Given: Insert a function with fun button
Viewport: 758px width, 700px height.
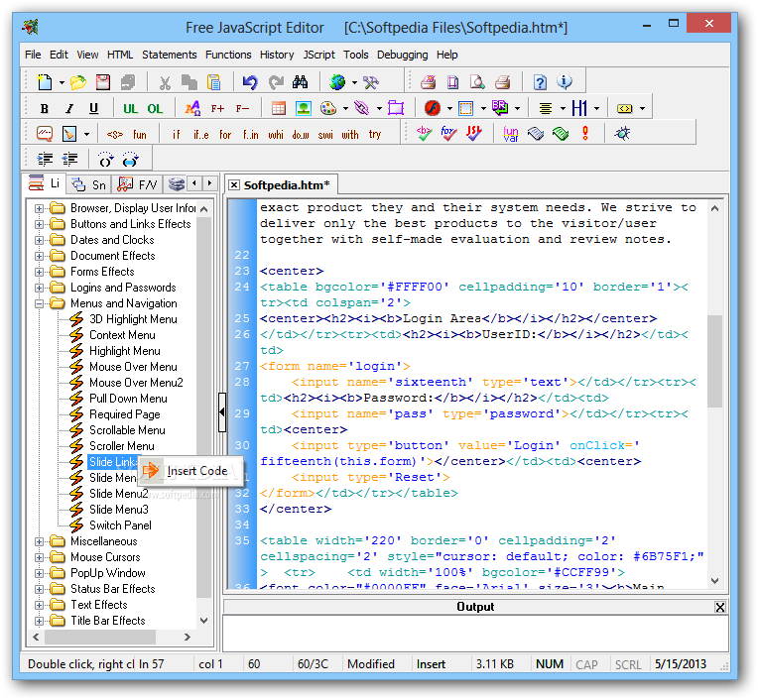Looking at the screenshot, I should click(140, 134).
